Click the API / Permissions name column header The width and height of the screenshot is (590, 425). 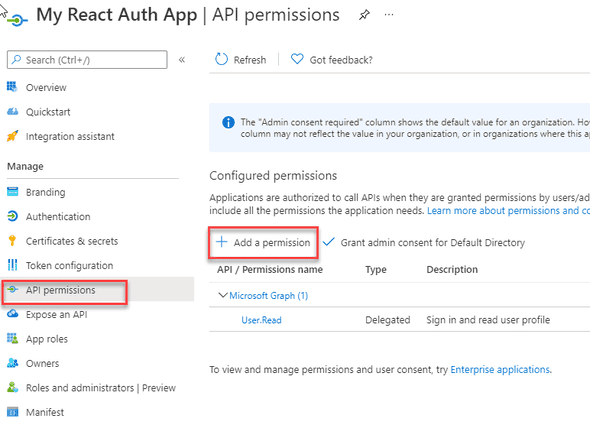tap(270, 270)
